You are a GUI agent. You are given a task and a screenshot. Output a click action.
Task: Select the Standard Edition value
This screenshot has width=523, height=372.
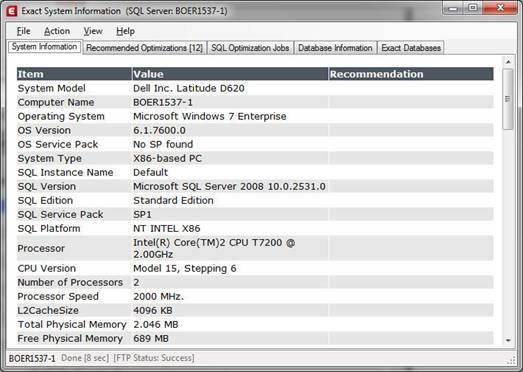coord(173,201)
